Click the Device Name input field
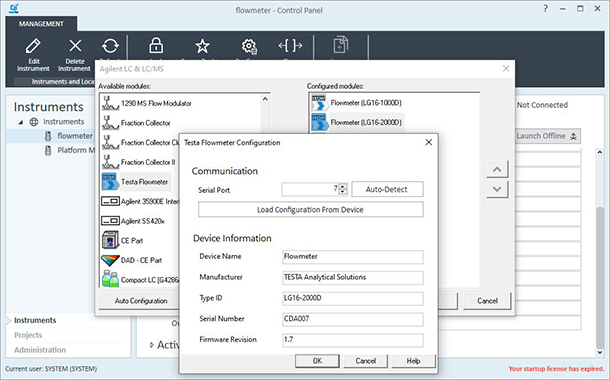Viewport: 610px width, 380px height. [x=352, y=257]
